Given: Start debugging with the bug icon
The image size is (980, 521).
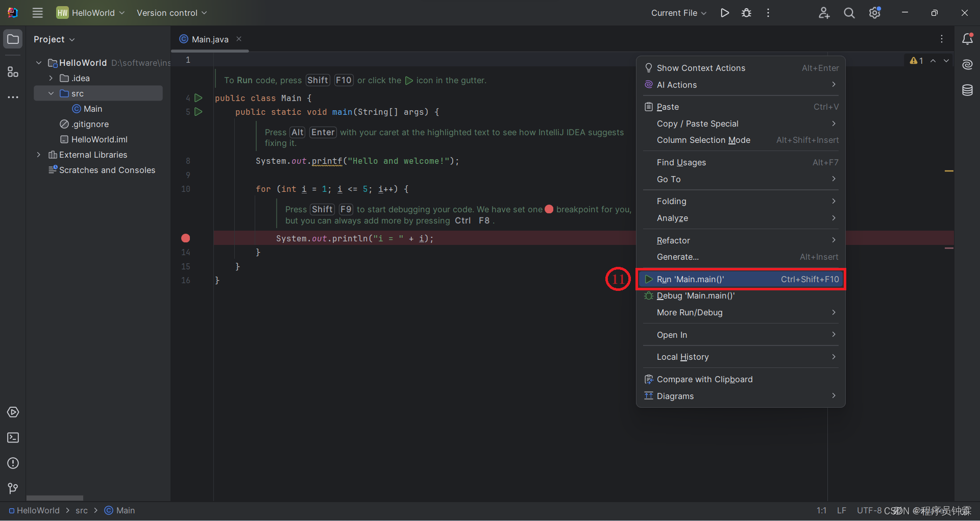Looking at the screenshot, I should [746, 13].
